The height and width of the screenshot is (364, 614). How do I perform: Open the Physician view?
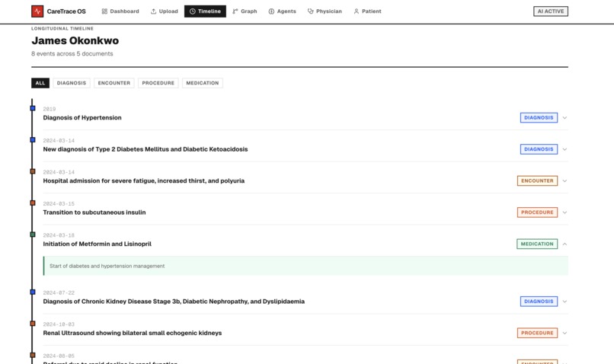pyautogui.click(x=325, y=11)
